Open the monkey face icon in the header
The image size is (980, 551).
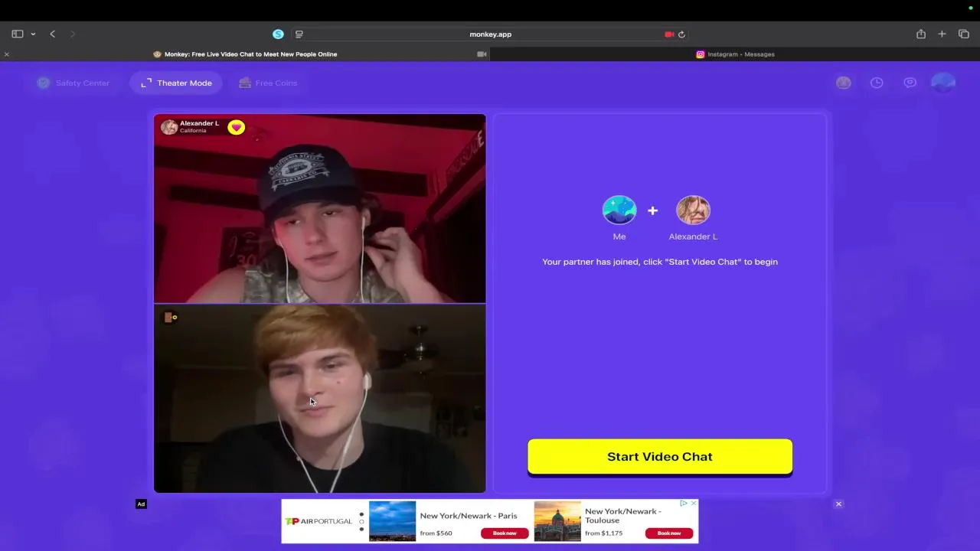(x=844, y=83)
